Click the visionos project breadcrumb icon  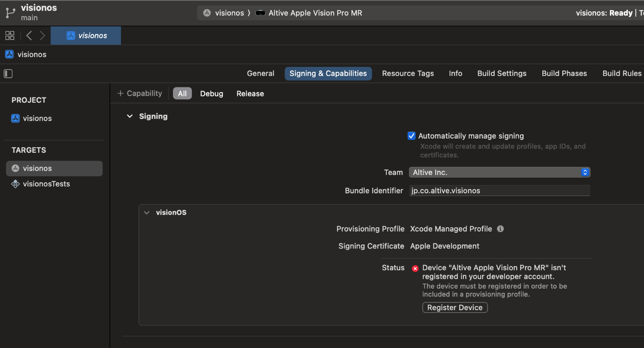(x=9, y=54)
